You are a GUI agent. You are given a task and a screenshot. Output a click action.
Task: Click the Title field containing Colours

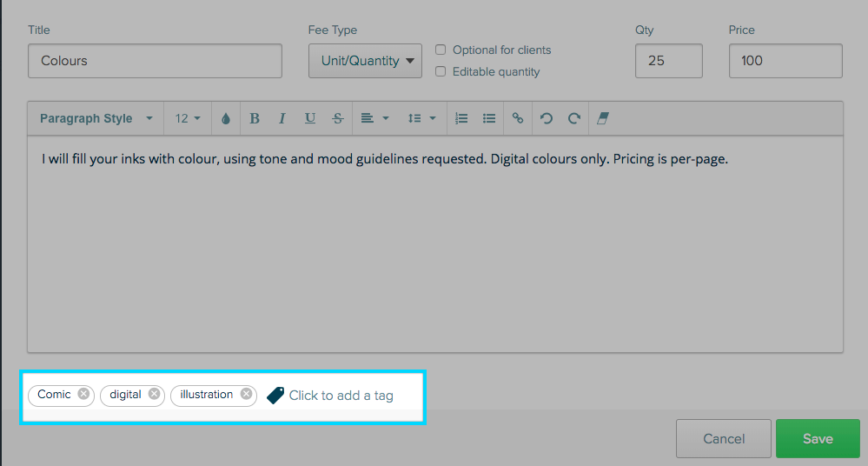(x=155, y=61)
